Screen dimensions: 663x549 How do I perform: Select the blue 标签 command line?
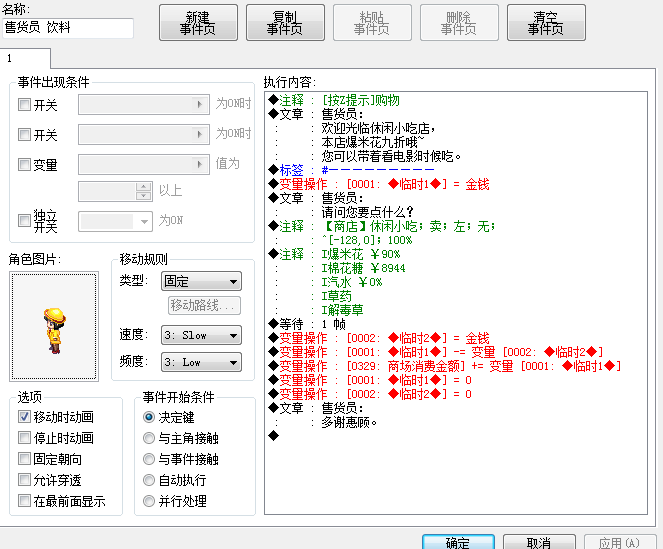456,170
